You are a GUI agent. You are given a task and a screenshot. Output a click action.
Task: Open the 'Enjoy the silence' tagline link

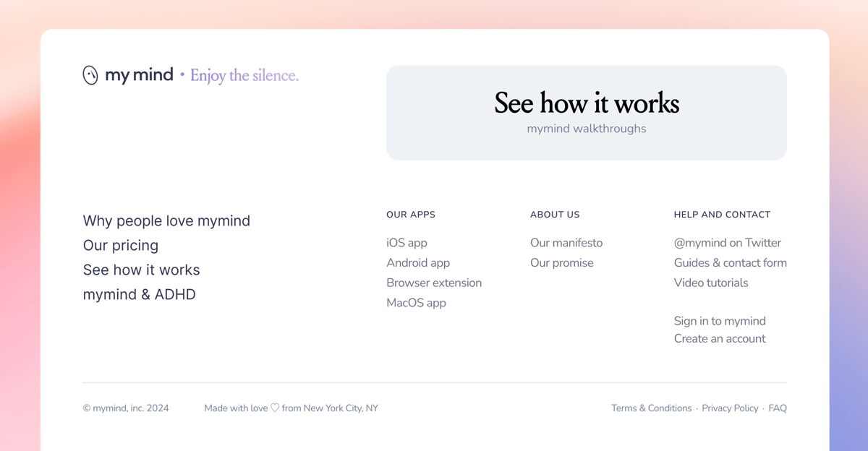[244, 75]
